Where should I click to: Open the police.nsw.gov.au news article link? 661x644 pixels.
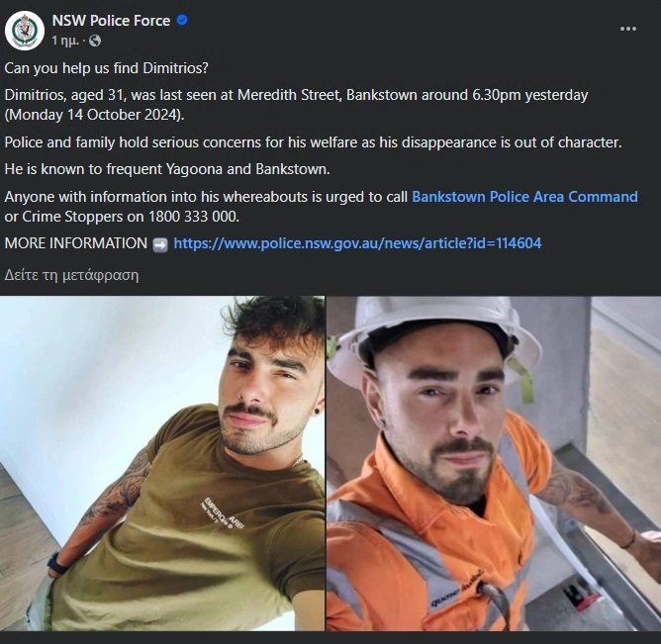coord(357,243)
